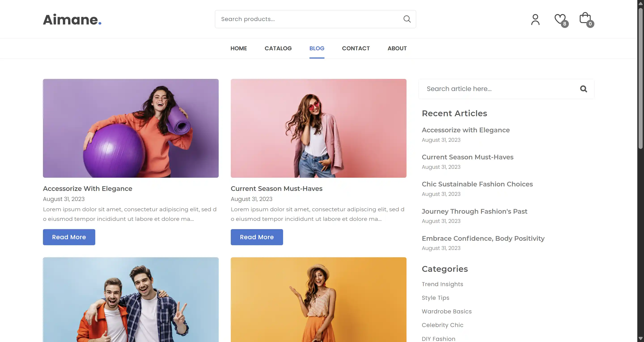Go to the Home menu item
This screenshot has width=644, height=342.
[239, 48]
